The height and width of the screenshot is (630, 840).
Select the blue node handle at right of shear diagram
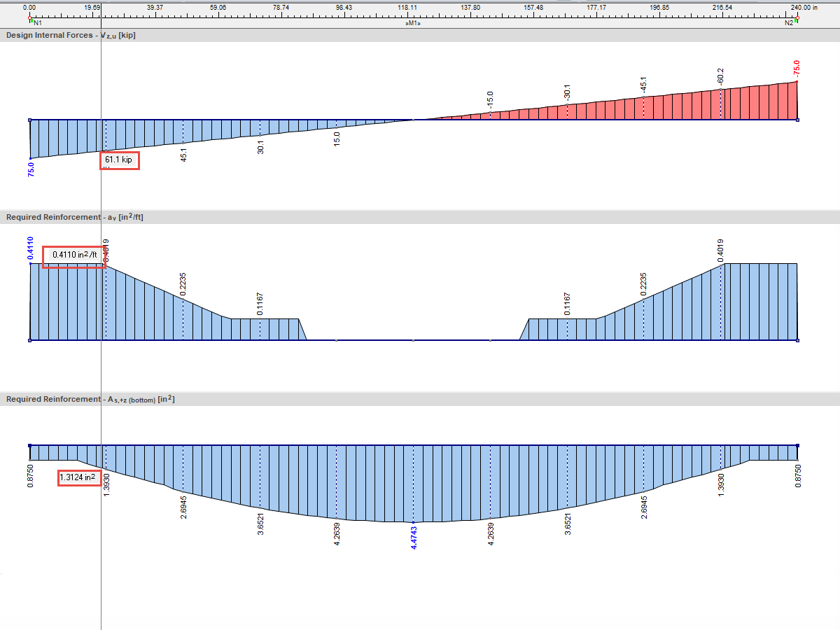click(x=797, y=120)
